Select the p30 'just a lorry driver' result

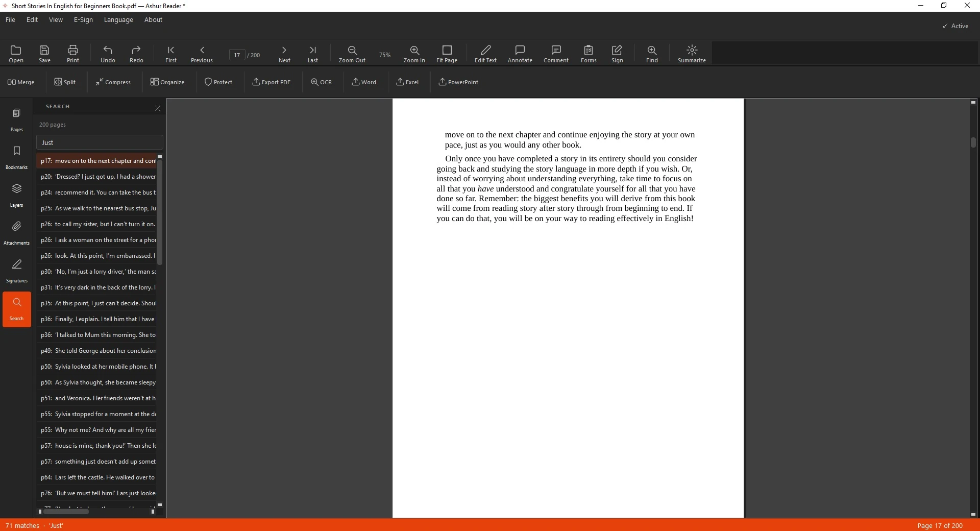(x=96, y=272)
